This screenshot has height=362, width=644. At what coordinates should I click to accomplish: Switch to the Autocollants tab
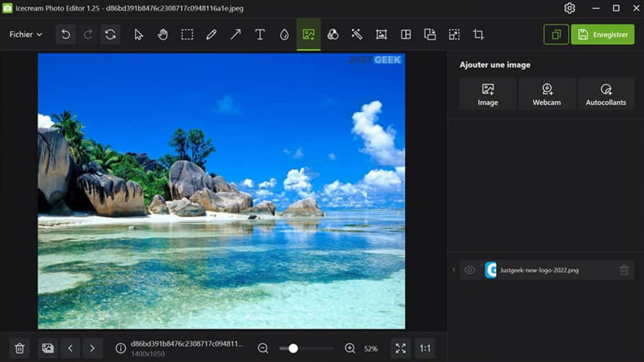pyautogui.click(x=606, y=94)
